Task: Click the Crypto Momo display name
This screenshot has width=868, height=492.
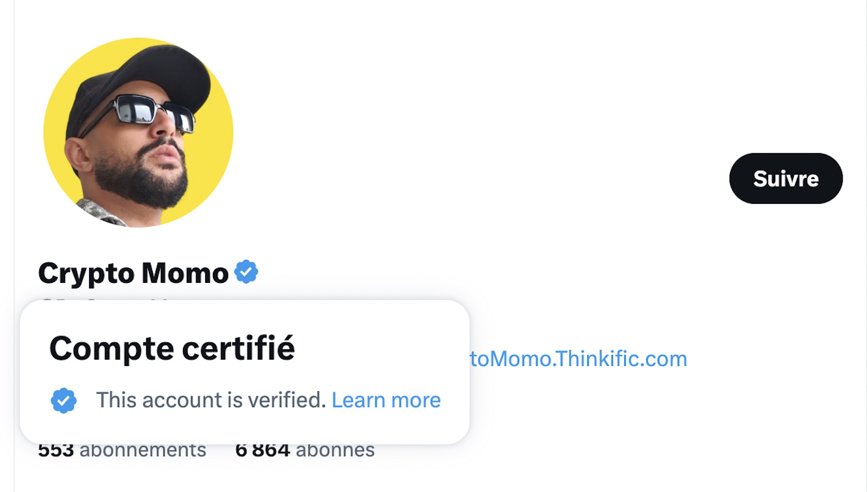Action: click(133, 273)
